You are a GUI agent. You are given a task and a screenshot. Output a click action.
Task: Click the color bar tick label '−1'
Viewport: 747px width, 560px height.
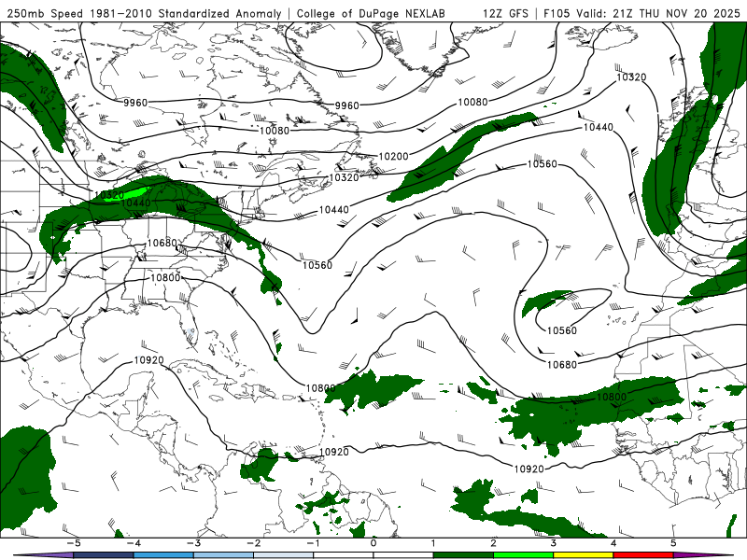(314, 543)
